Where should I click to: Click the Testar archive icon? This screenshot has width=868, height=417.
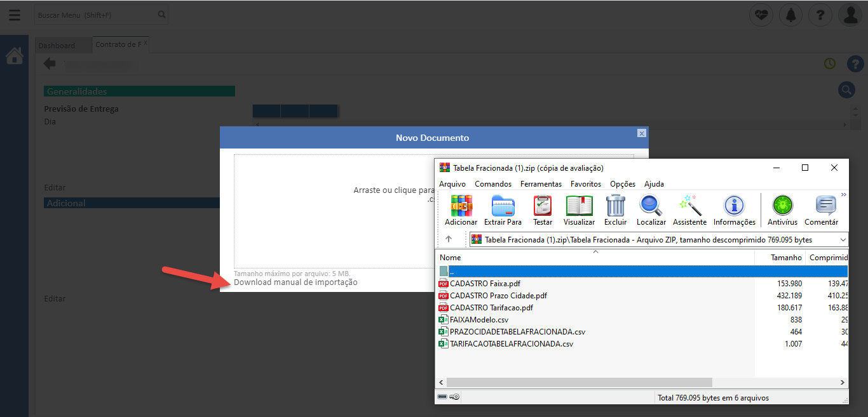click(x=542, y=206)
